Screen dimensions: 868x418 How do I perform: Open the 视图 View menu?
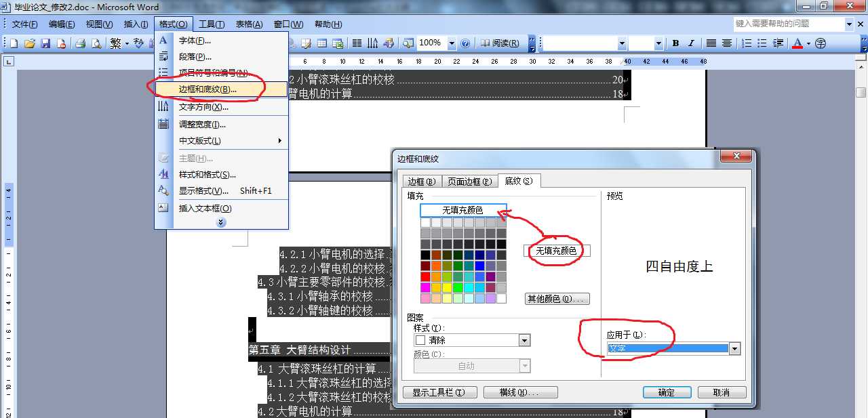pyautogui.click(x=99, y=24)
